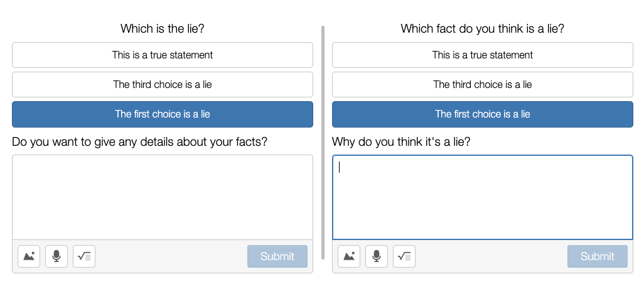Image resolution: width=644 pixels, height=301 pixels.
Task: Click 'Which fact do you think is a lie?' heading
Action: 483,29
